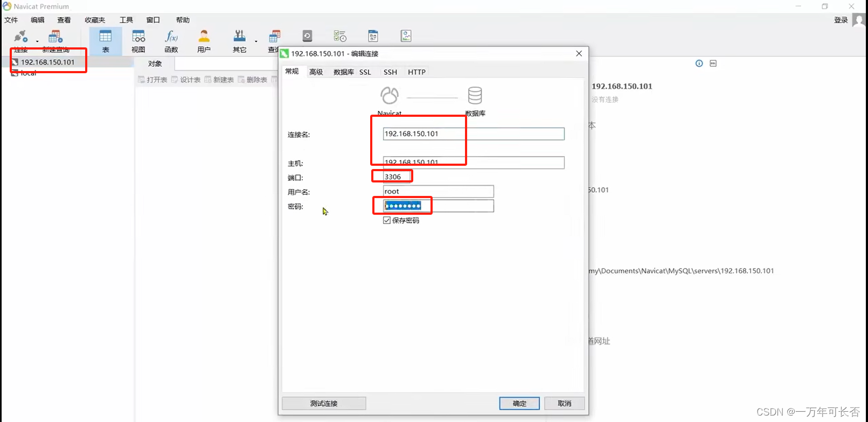
Task: Click the automation checklist-clock toolbar icon
Action: (x=340, y=36)
